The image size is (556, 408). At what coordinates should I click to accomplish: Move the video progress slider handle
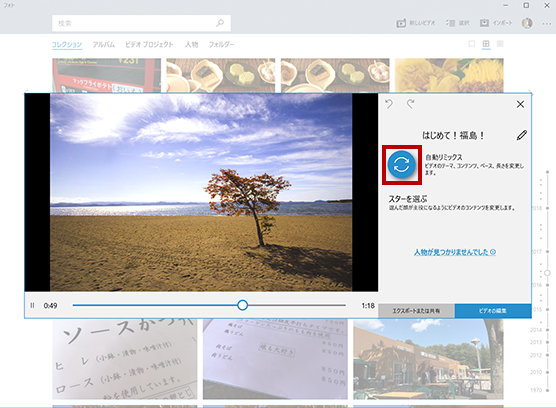pyautogui.click(x=243, y=305)
